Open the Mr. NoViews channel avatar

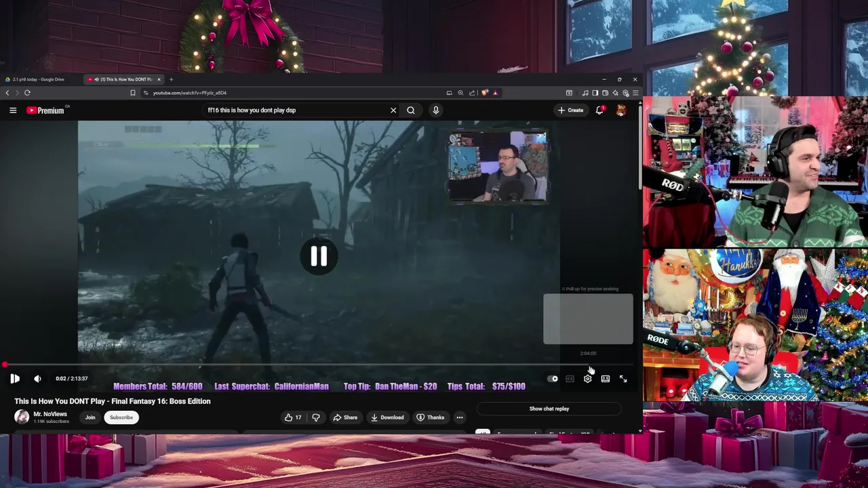(x=22, y=417)
